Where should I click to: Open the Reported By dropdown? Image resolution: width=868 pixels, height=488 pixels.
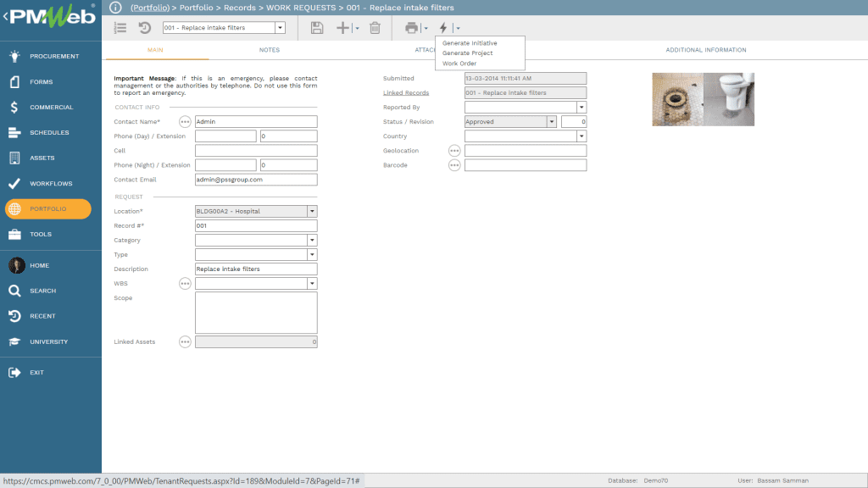(x=581, y=108)
